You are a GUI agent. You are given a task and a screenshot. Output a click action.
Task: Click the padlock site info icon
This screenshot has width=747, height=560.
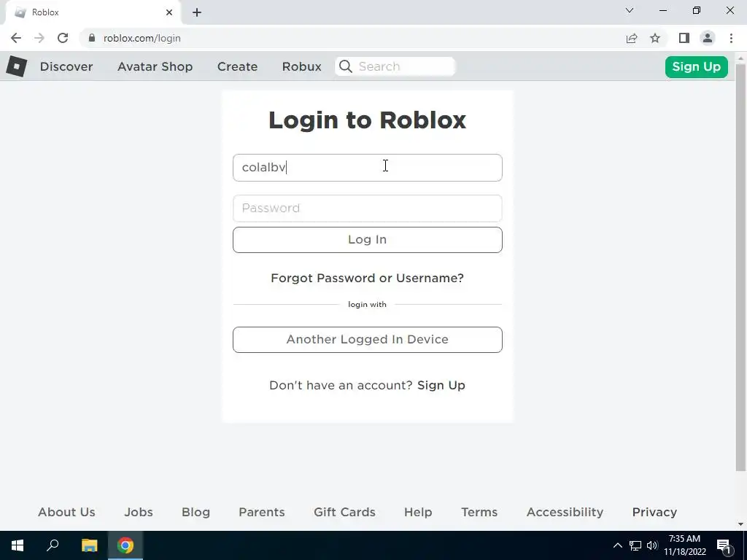[92, 38]
